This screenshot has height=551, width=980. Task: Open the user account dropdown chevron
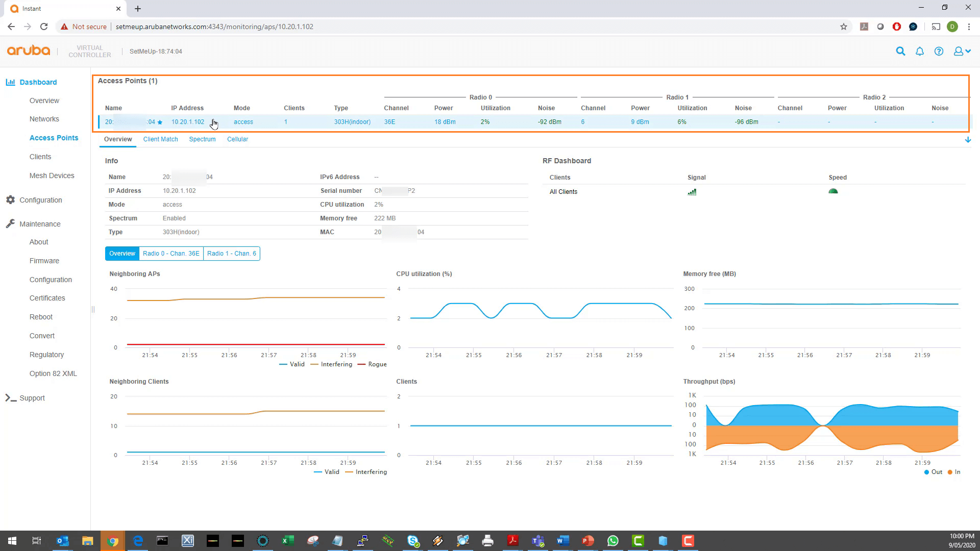[966, 51]
